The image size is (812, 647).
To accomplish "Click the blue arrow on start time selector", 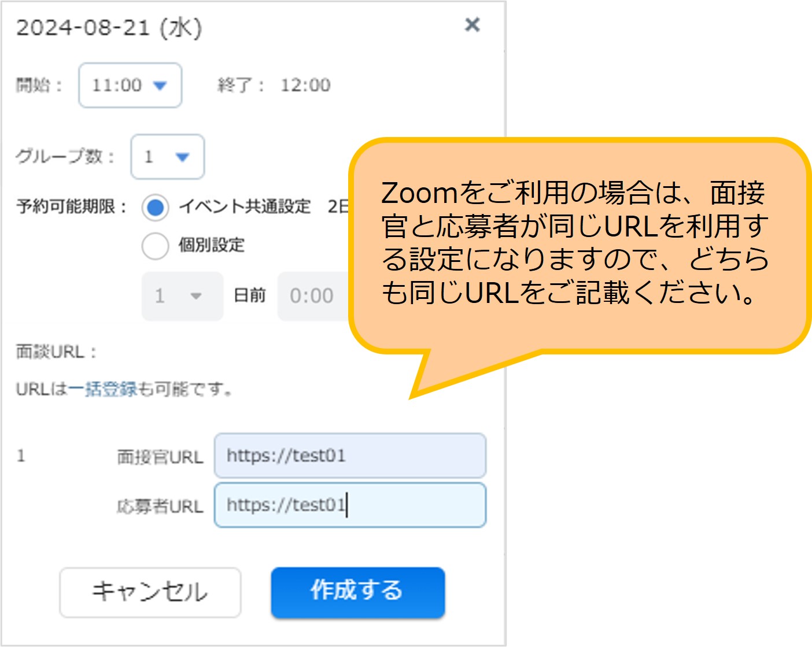I will coord(160,86).
